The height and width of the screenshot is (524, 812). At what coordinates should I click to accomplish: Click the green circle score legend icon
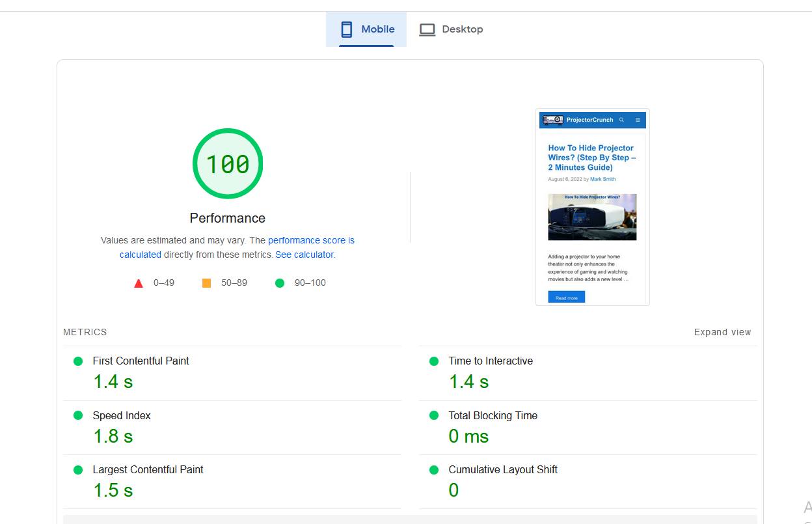click(280, 283)
